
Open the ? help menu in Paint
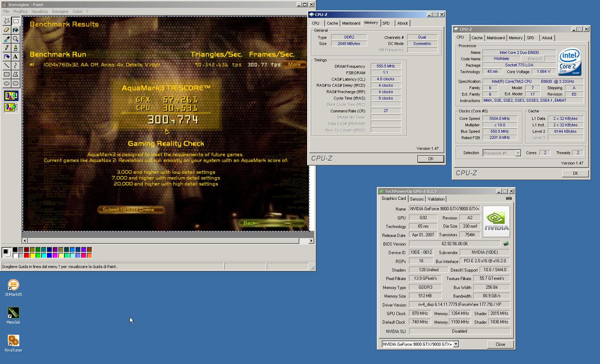[x=87, y=11]
